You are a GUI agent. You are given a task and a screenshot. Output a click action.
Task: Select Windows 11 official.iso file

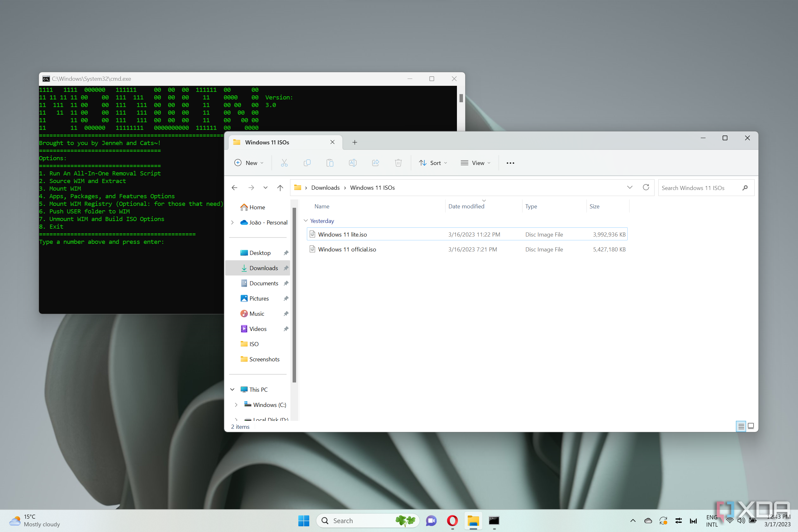[347, 249]
